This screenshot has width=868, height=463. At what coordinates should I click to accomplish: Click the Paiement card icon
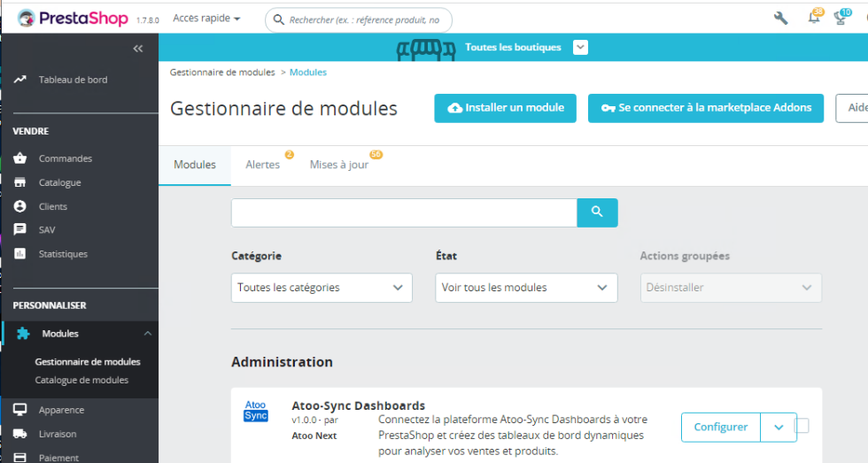(x=19, y=458)
